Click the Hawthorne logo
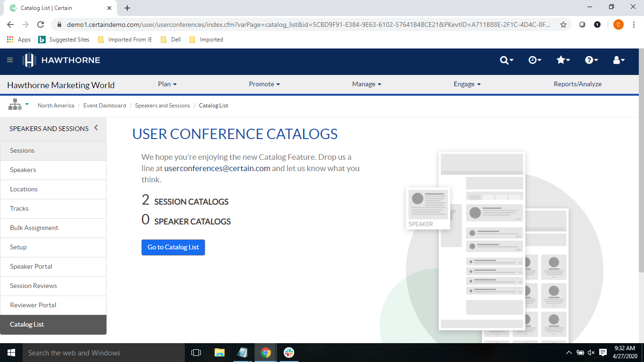The image size is (644, 362). coord(61,60)
